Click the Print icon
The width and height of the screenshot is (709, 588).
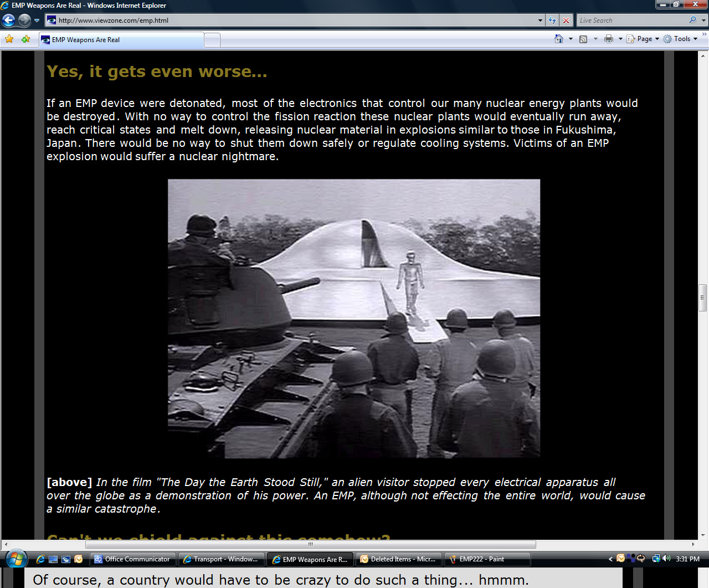point(609,39)
